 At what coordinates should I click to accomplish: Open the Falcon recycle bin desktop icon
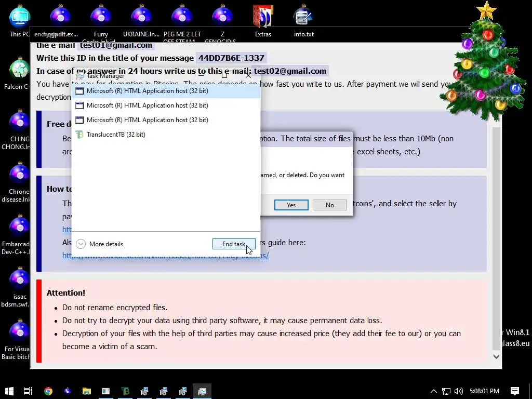pos(19,73)
